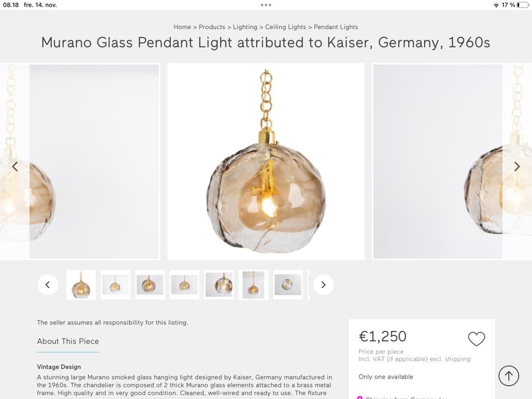Visit the Products breadcrumb link

(x=213, y=27)
